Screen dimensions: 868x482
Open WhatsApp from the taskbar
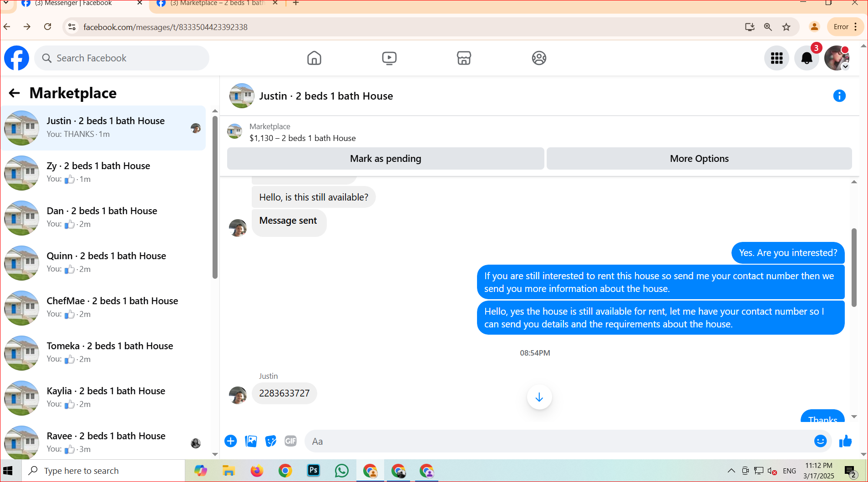click(341, 471)
